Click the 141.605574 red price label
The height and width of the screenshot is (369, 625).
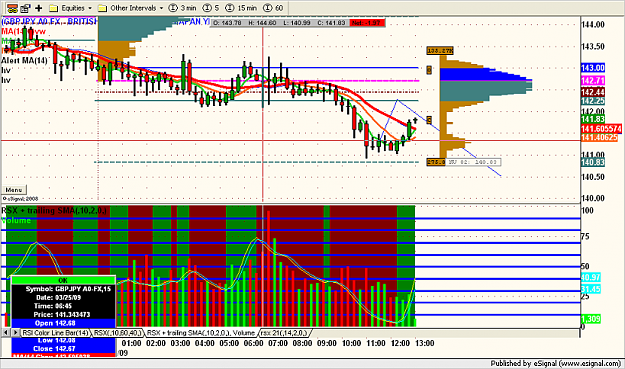[x=601, y=129]
